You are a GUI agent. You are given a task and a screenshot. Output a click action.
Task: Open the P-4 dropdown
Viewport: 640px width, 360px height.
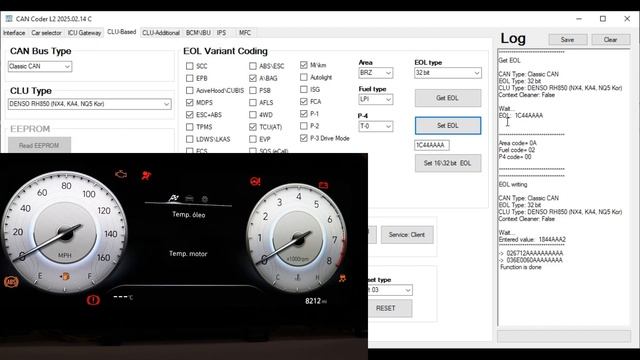coord(376,126)
